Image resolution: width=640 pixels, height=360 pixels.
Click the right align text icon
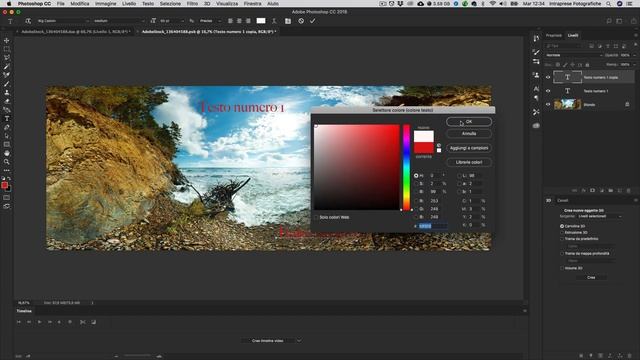point(248,21)
